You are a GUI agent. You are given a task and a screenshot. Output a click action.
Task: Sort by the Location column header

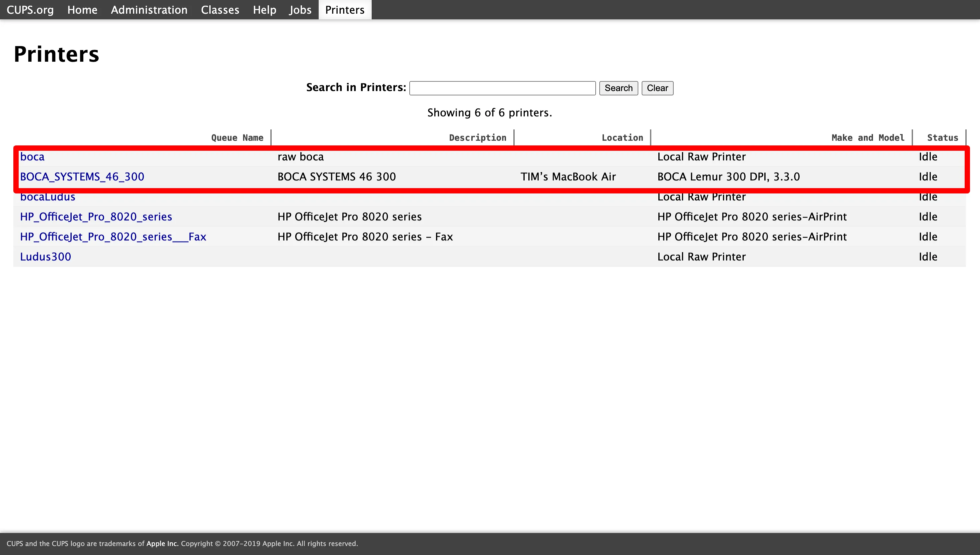point(622,138)
